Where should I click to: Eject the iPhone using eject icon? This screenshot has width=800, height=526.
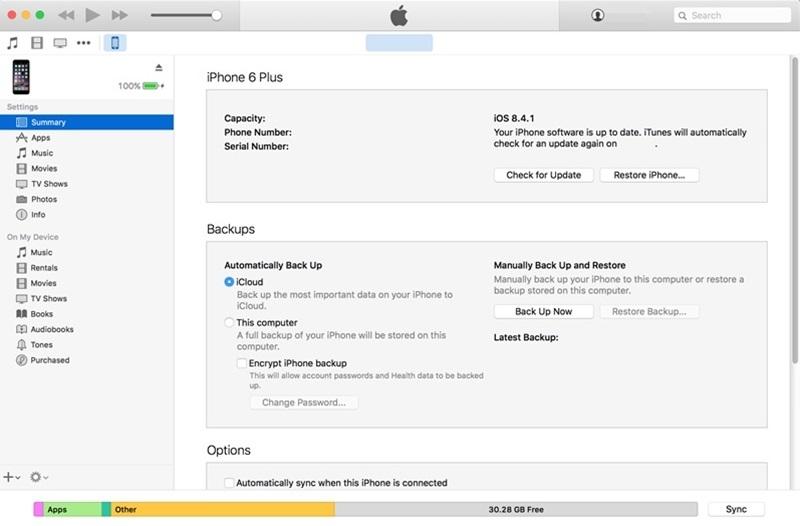click(159, 67)
